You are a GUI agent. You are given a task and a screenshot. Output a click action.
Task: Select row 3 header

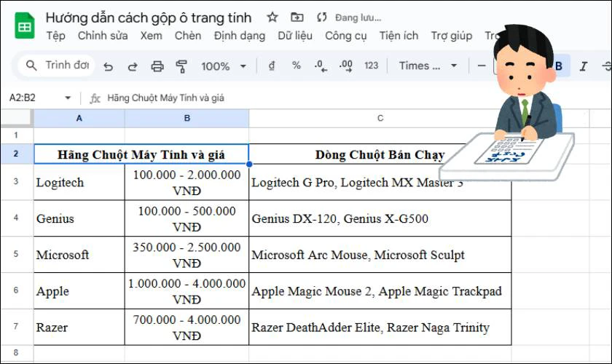16,182
